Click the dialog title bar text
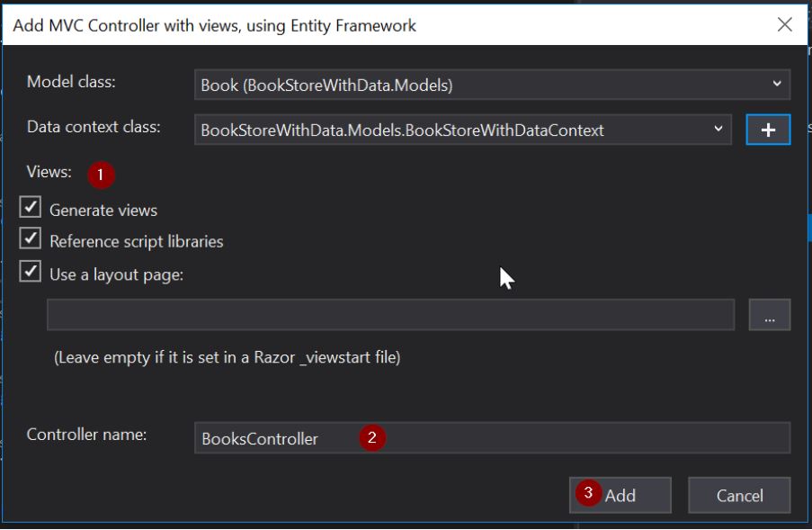812x530 pixels. click(215, 25)
